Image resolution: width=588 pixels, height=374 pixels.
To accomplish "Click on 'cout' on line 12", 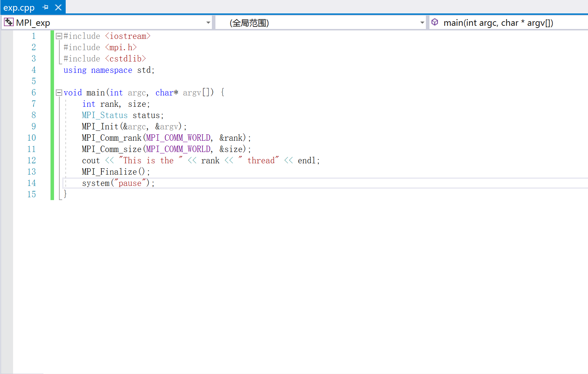I will pyautogui.click(x=91, y=160).
